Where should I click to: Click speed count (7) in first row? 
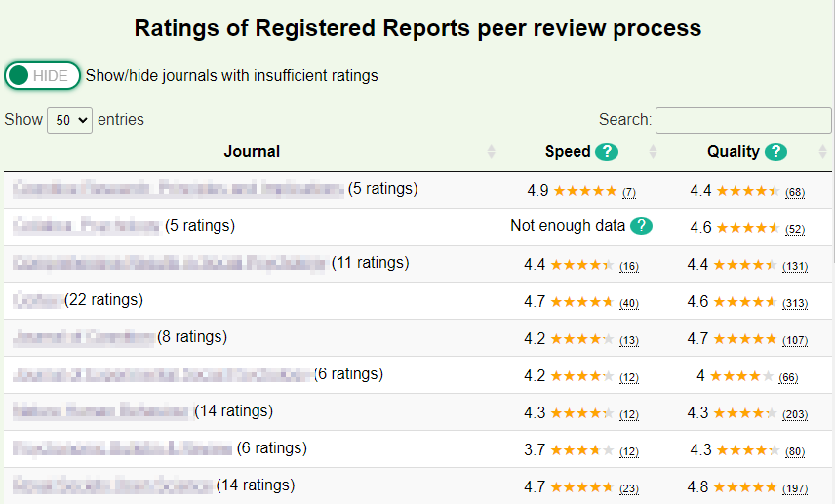point(629,193)
